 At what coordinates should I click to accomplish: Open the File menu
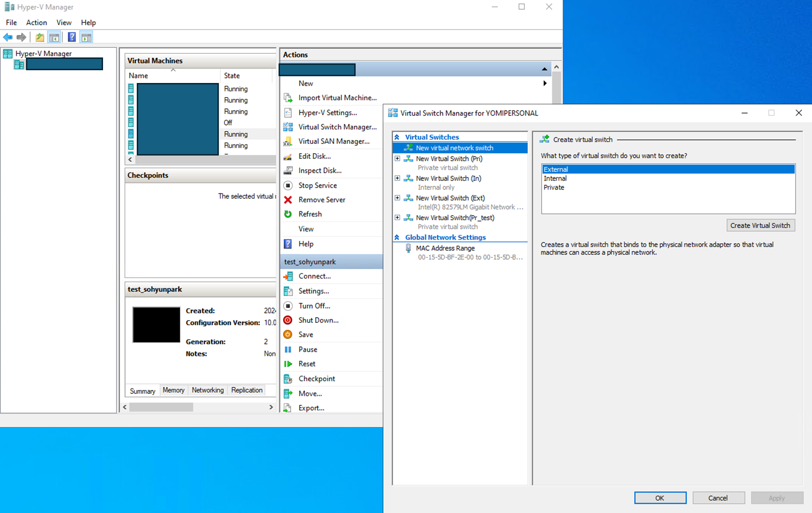pyautogui.click(x=11, y=22)
